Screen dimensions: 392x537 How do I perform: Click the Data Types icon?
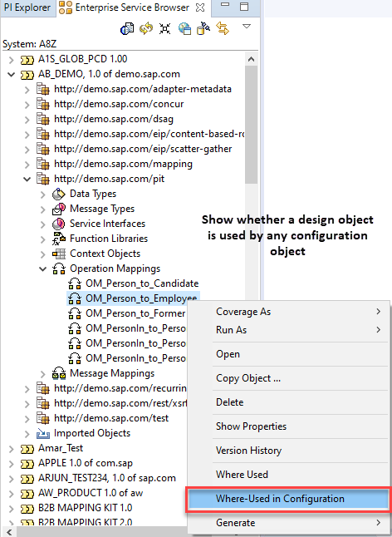[58, 194]
